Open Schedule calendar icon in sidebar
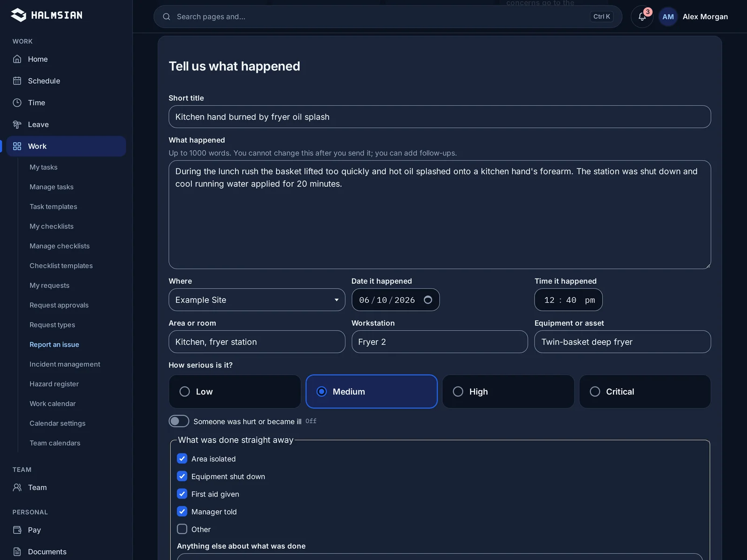The height and width of the screenshot is (560, 747). pos(17,81)
